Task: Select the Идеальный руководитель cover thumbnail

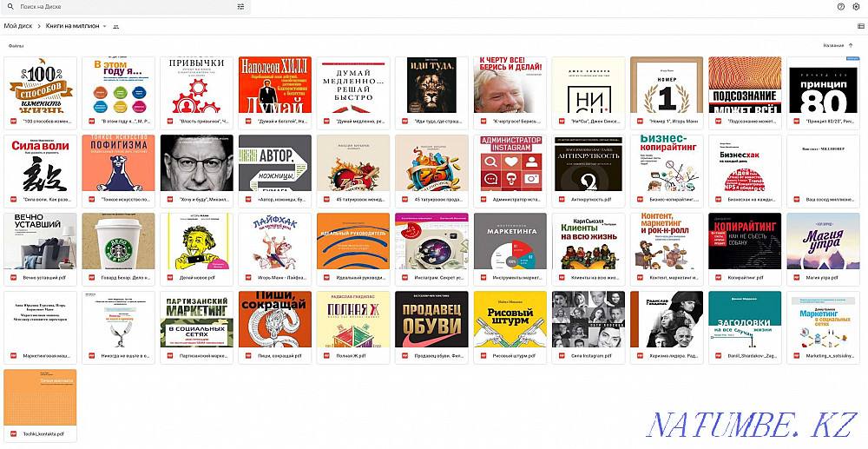Action: click(x=353, y=241)
